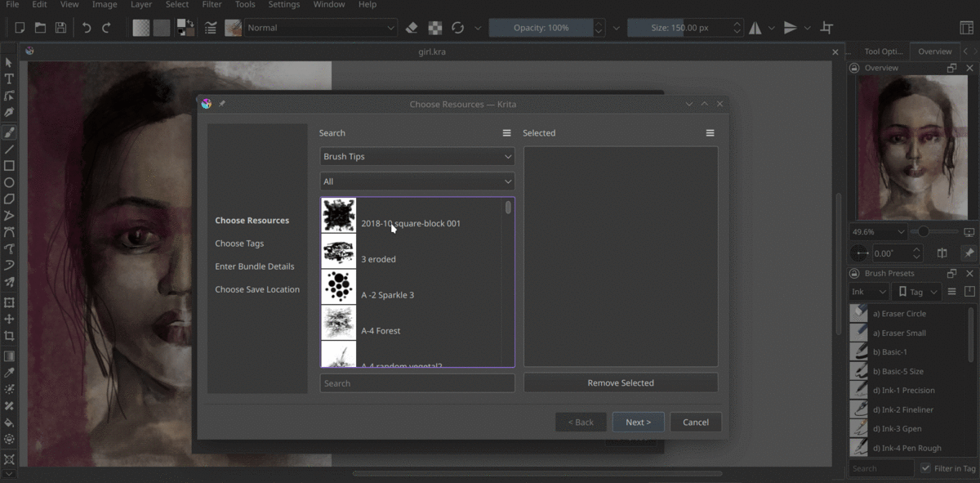Pick the Ellipse shape tool
Image resolution: width=980 pixels, height=483 pixels.
(9, 182)
